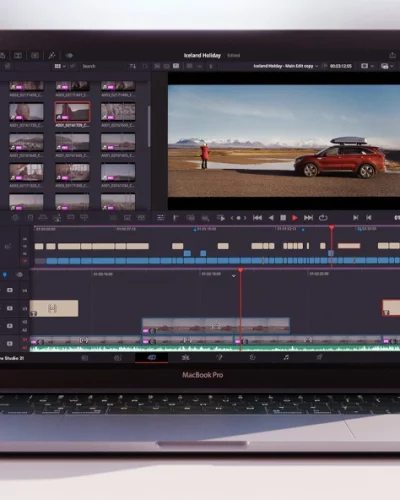
Task: Go to next clip marker button
Action: (x=356, y=218)
